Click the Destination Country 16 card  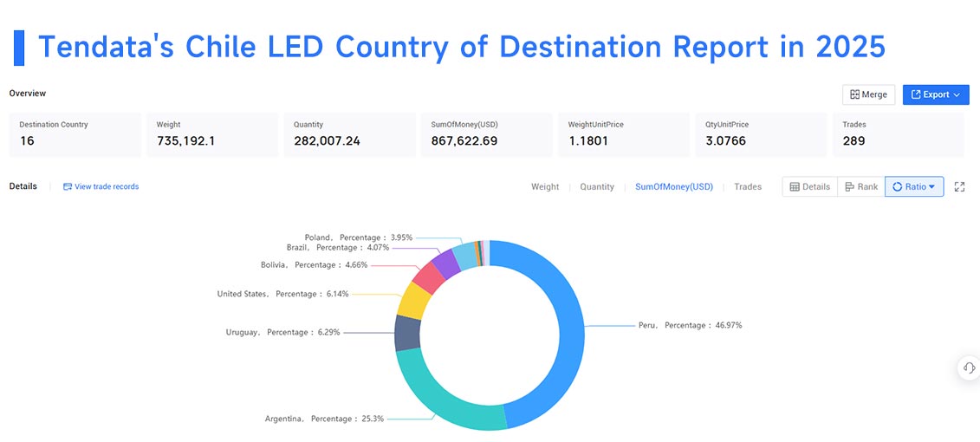[75, 134]
